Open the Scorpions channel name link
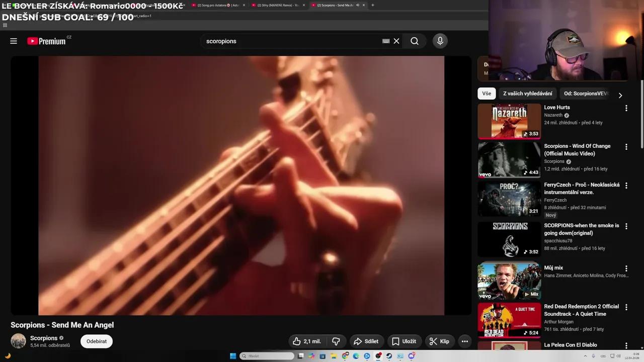Screen dimensions: 644x362 44,338
